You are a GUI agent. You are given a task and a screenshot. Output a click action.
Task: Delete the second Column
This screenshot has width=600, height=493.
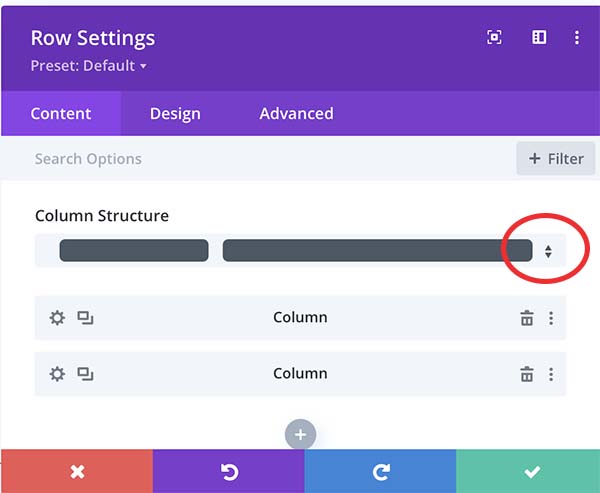tap(526, 374)
